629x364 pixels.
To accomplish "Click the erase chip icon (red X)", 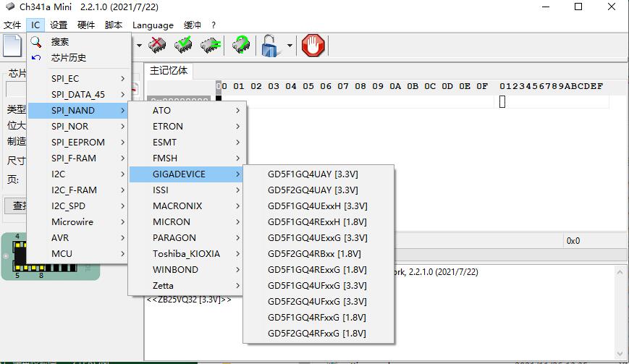I will (x=158, y=46).
